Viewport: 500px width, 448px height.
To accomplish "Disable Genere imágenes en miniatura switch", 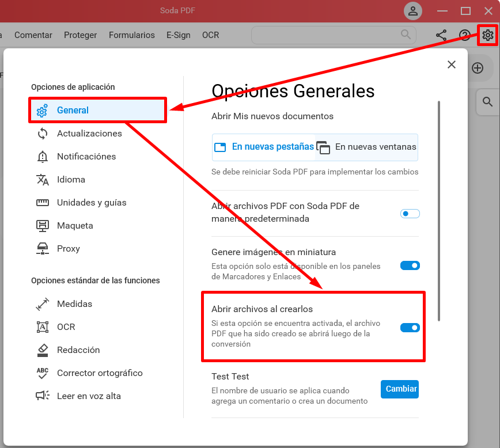I will (x=410, y=265).
